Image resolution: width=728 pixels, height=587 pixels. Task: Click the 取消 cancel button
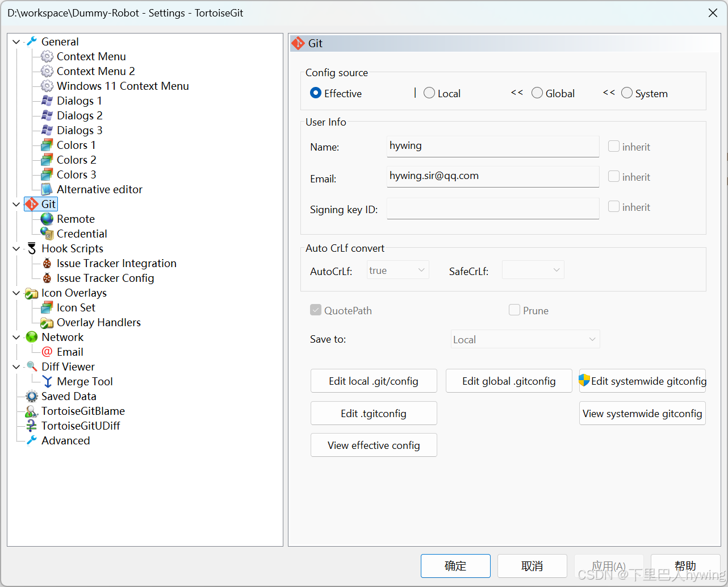(532, 565)
